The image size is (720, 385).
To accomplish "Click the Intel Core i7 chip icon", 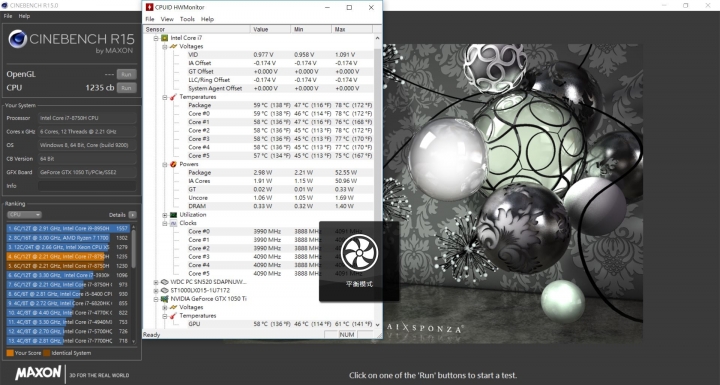I will 164,38.
